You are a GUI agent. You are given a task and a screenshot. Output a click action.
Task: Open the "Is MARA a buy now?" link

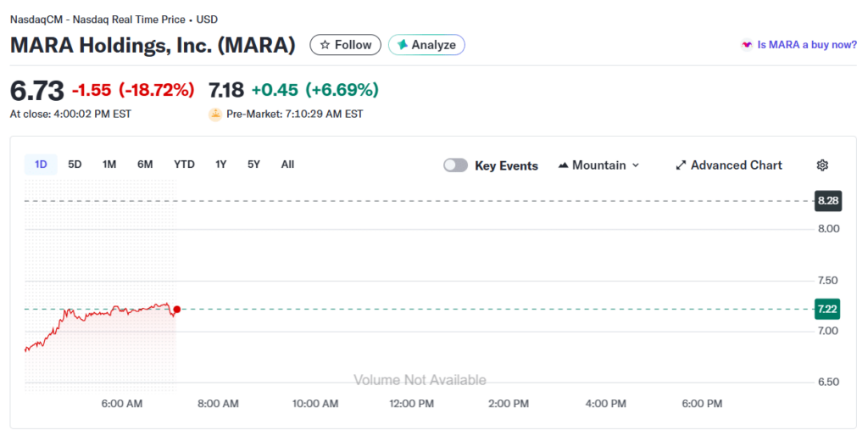coord(806,45)
